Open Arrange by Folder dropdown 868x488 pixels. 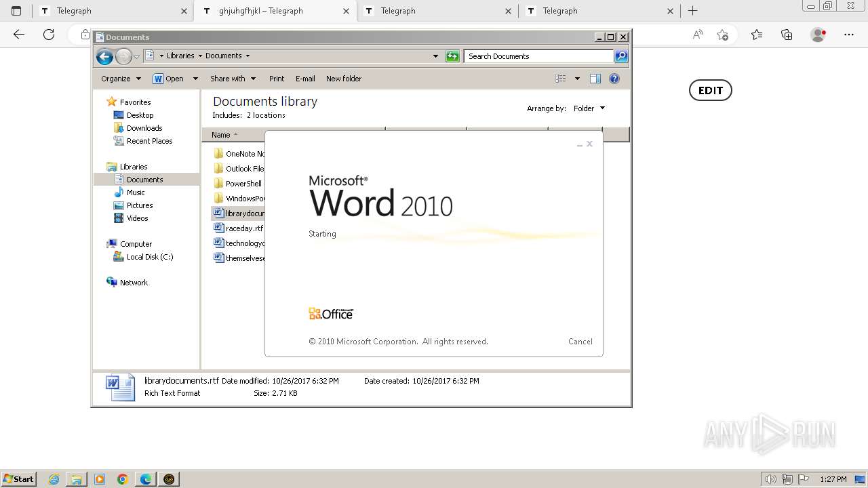pos(589,108)
